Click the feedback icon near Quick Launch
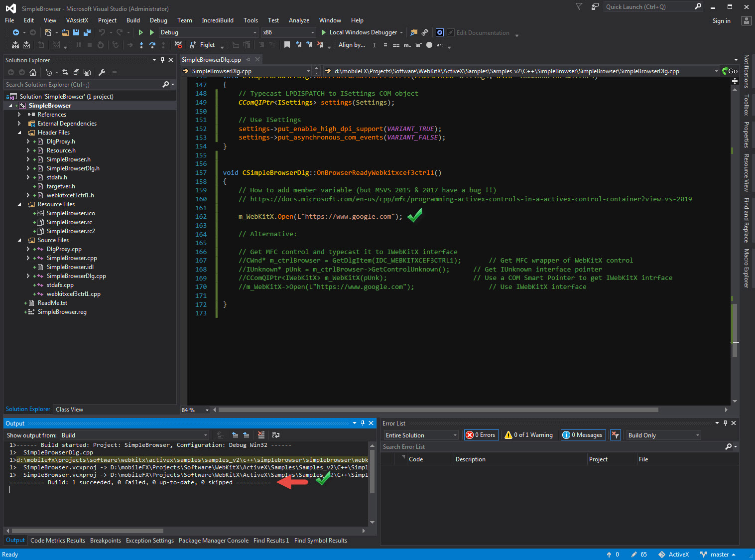Viewport: 755px width, 560px height. [x=595, y=6]
